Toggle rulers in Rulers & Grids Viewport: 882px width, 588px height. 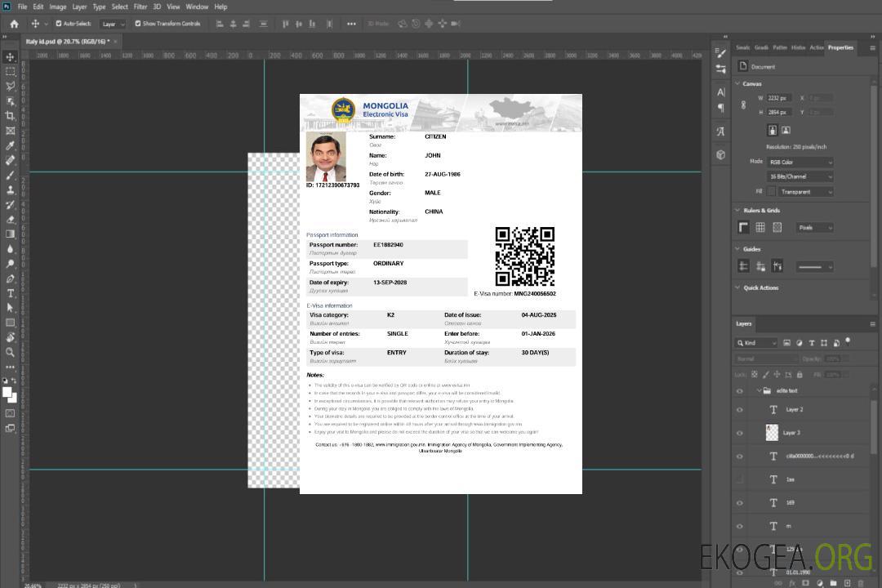(x=743, y=227)
